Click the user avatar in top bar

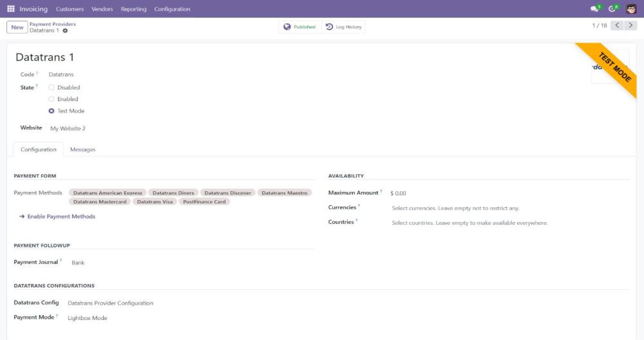pos(631,9)
